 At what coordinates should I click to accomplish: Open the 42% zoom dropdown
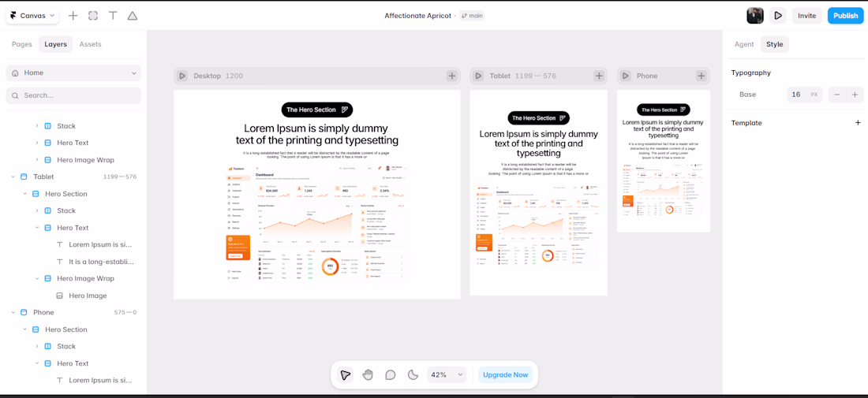[x=447, y=375]
